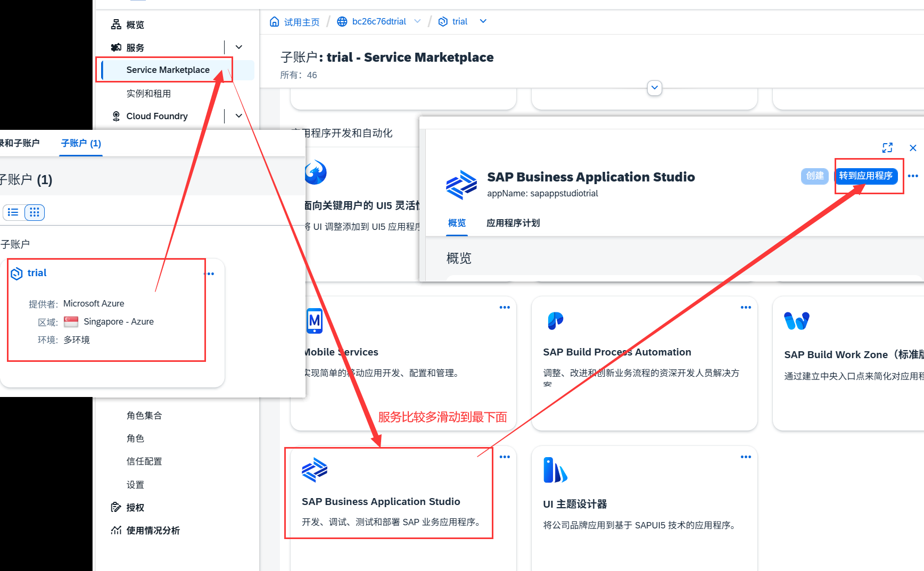Click SAP Business Application Studio card logo
Image resolution: width=924 pixels, height=571 pixels.
click(x=315, y=470)
